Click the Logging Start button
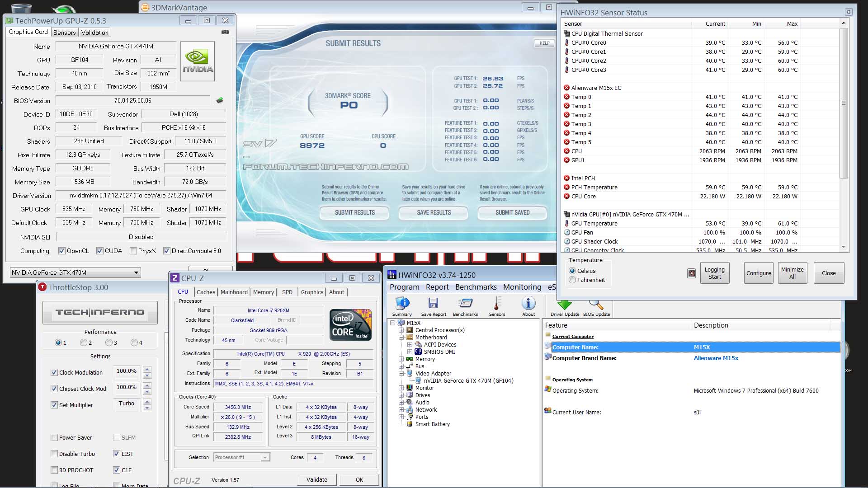Screen dimensions: 868x488 tap(714, 273)
